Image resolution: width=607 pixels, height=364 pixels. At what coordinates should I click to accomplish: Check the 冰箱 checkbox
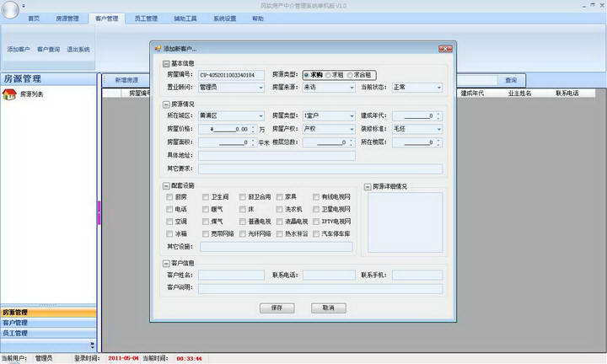click(169, 233)
